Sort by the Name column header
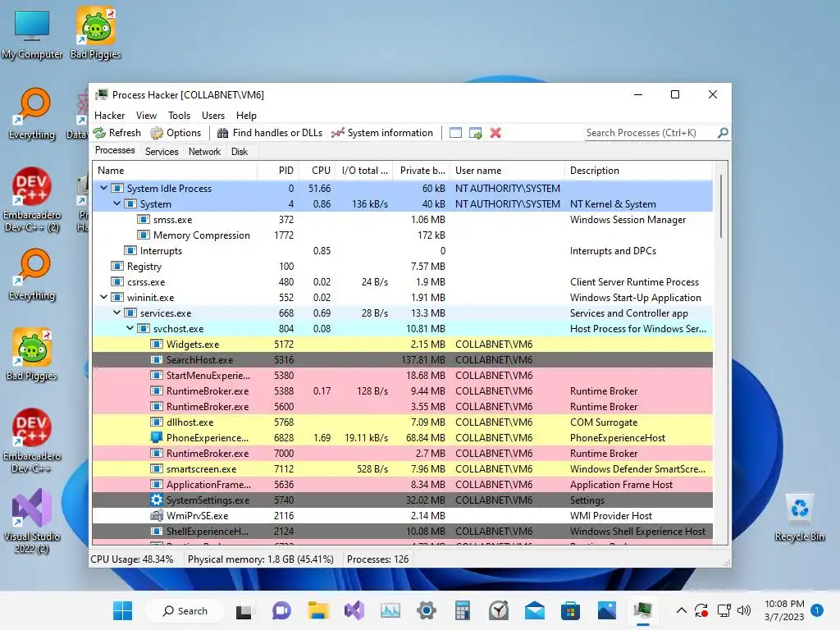The height and width of the screenshot is (630, 840). coord(176,171)
